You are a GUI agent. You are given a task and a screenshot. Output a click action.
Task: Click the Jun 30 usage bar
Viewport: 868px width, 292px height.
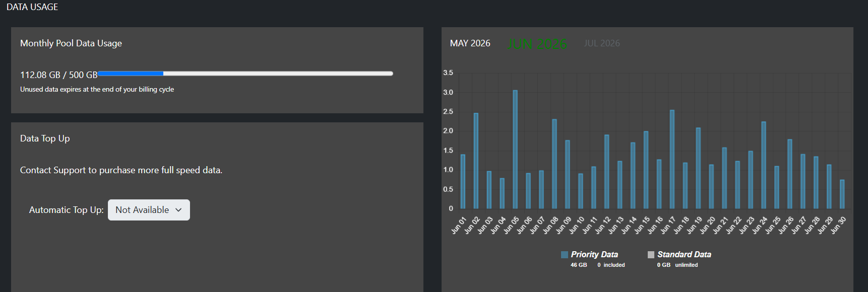click(842, 194)
